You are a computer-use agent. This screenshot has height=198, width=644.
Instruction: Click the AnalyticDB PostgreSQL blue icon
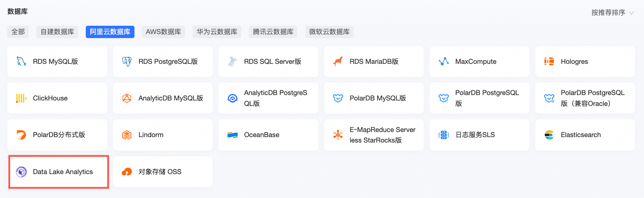coord(232,98)
